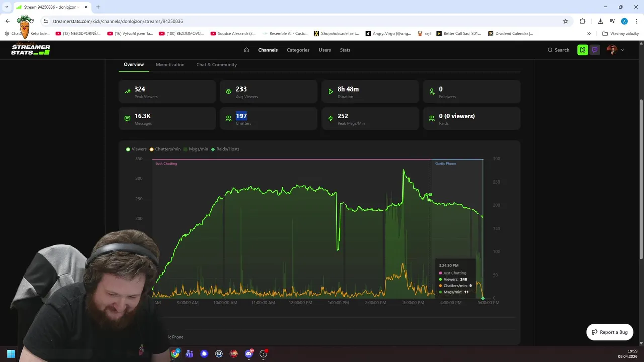
Task: Open Microsoft Teams from the taskbar
Action: click(x=189, y=354)
